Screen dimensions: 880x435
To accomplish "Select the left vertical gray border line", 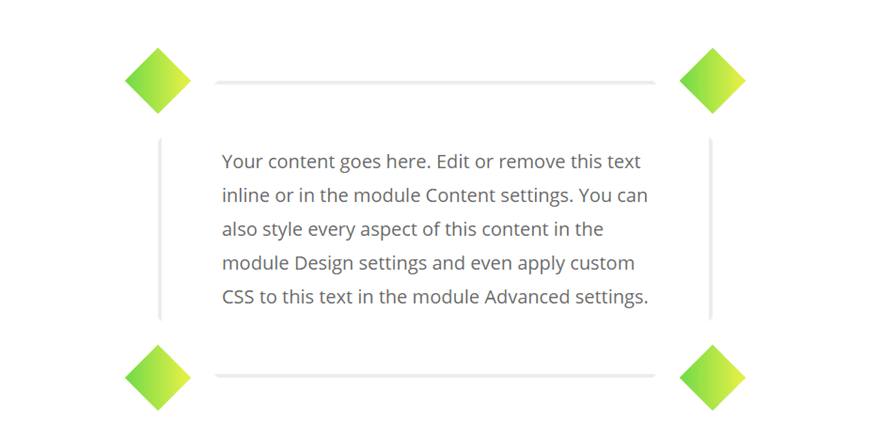I will (160, 229).
